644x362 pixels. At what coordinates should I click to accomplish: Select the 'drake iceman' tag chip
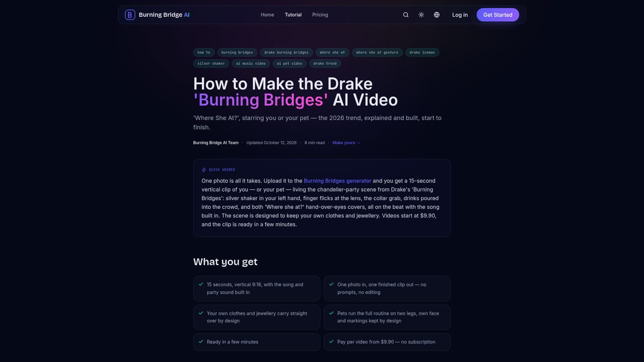[x=422, y=52]
